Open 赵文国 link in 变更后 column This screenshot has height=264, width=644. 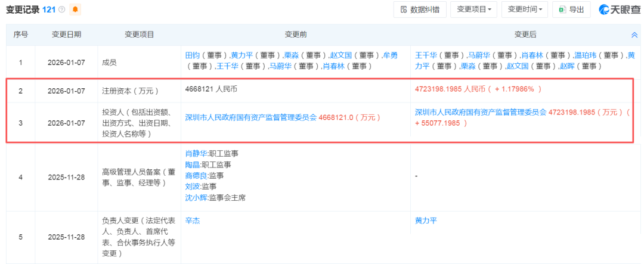[516, 66]
